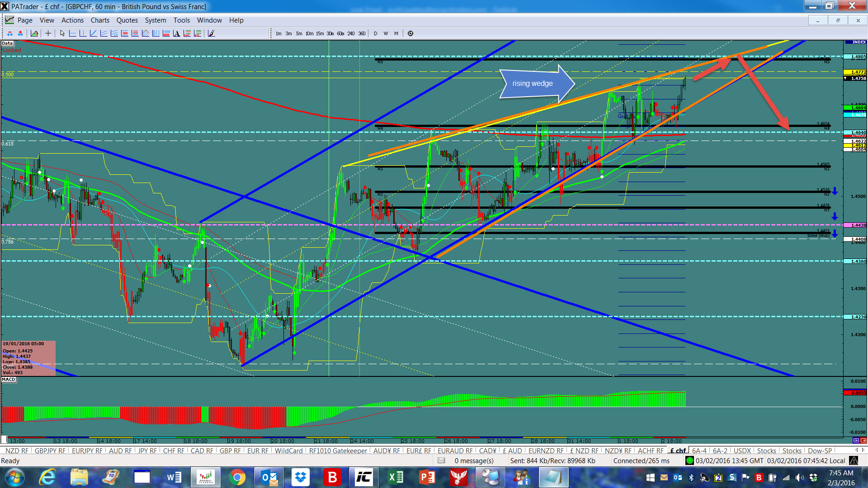Switch to the GBPJPY RF tab
Screen dimensions: 868x488
pyautogui.click(x=50, y=450)
